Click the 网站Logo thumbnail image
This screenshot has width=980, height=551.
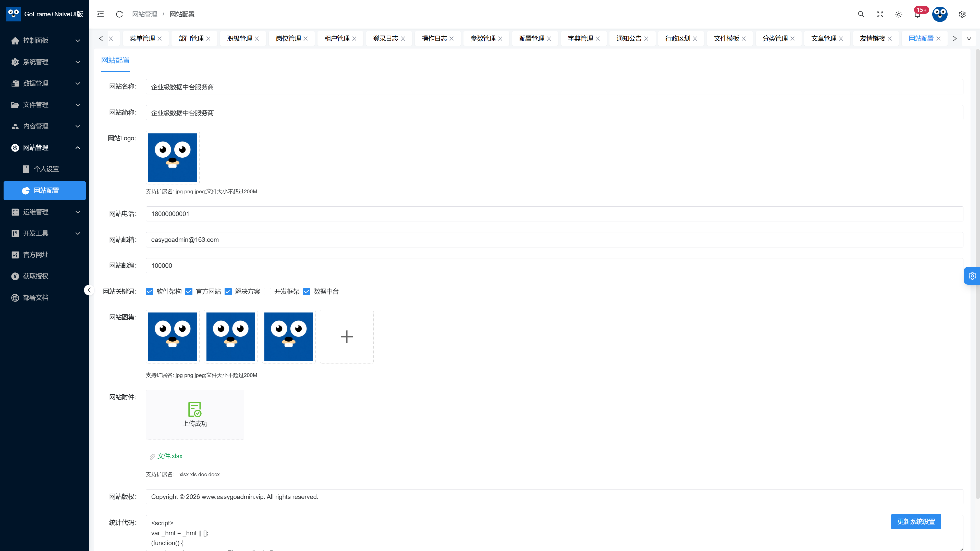tap(172, 157)
